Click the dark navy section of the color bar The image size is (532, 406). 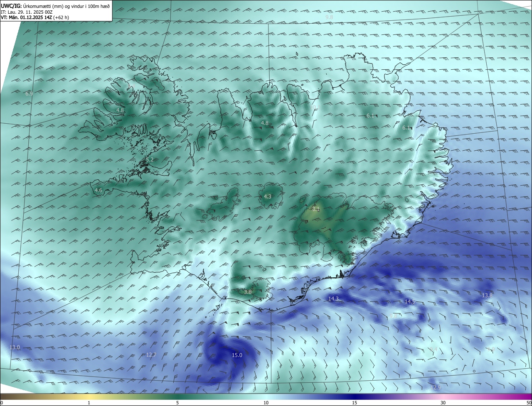355,396
